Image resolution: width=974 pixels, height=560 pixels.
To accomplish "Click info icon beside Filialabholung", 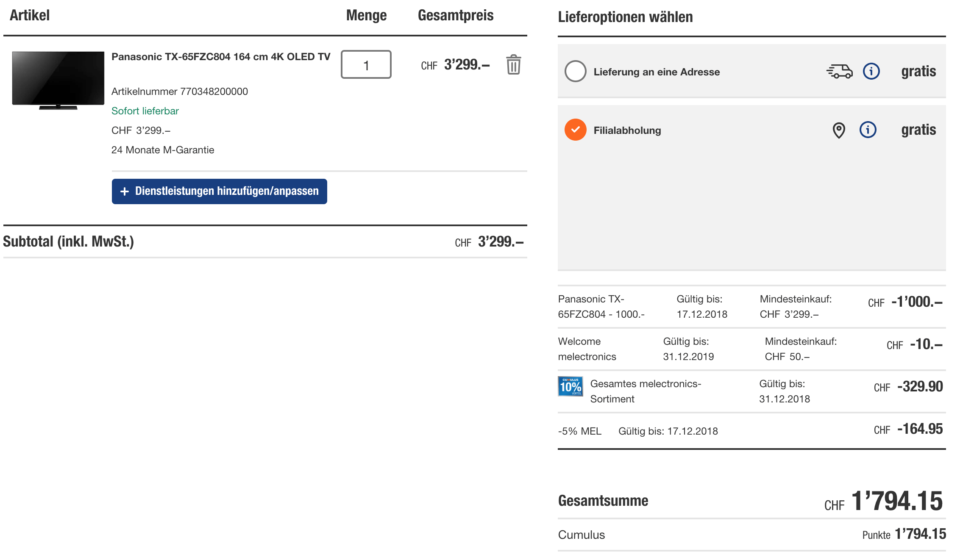I will pos(868,130).
